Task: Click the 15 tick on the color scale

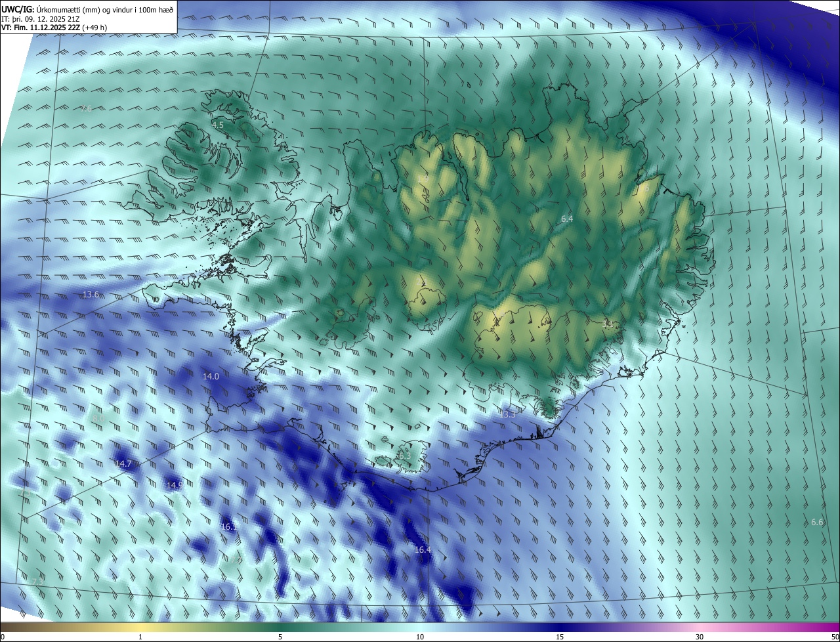Action: pos(560,637)
